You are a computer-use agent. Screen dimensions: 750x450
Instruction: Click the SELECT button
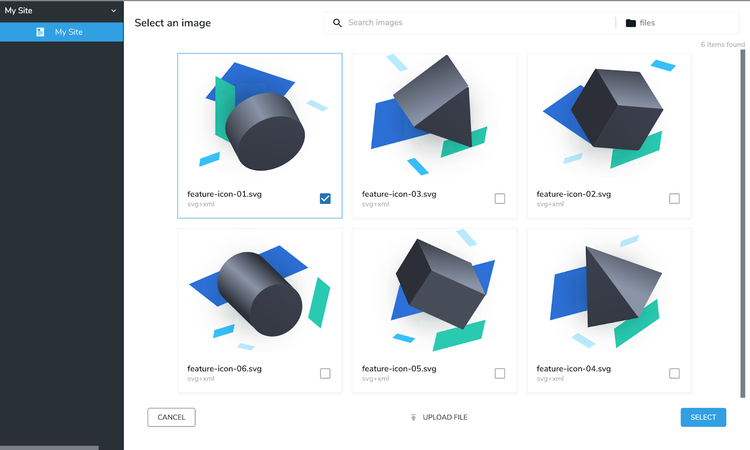[703, 417]
